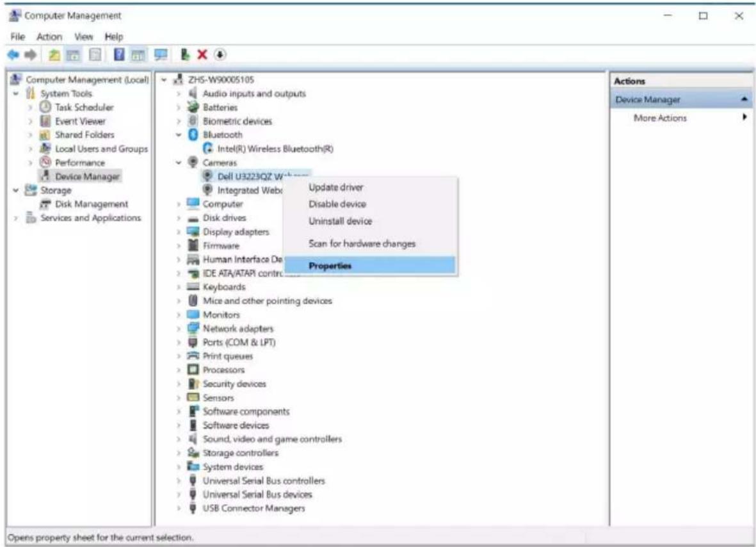Expand the Disk drives category

[179, 218]
